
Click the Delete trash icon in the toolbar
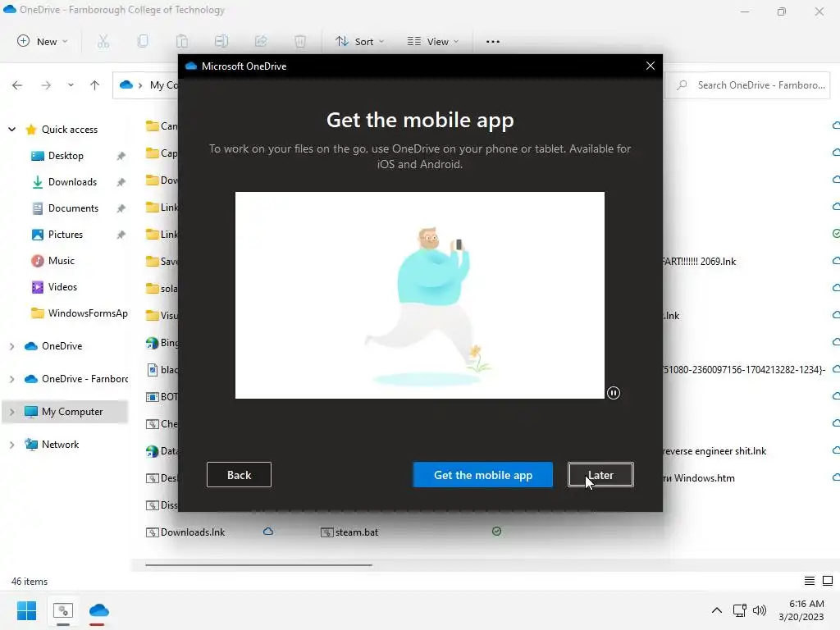pyautogui.click(x=300, y=41)
